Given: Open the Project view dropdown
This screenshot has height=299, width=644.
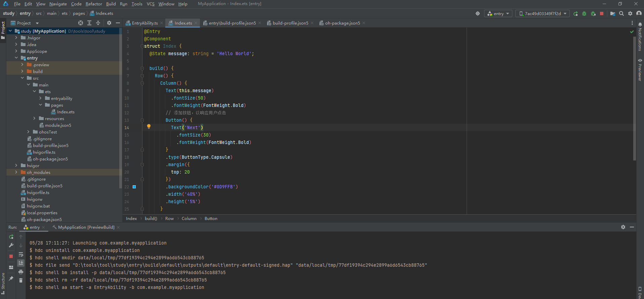Looking at the screenshot, I should 25,23.
